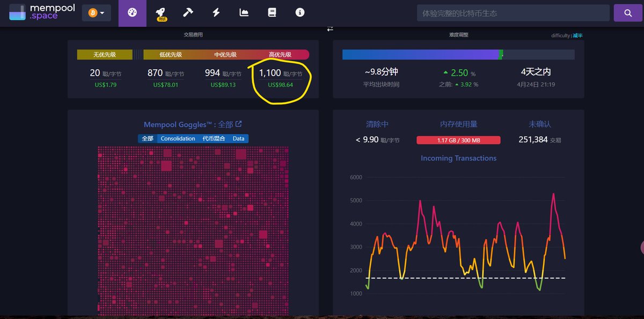Click the difficulty link
Image resolution: width=644 pixels, height=319 pixels.
tap(560, 35)
